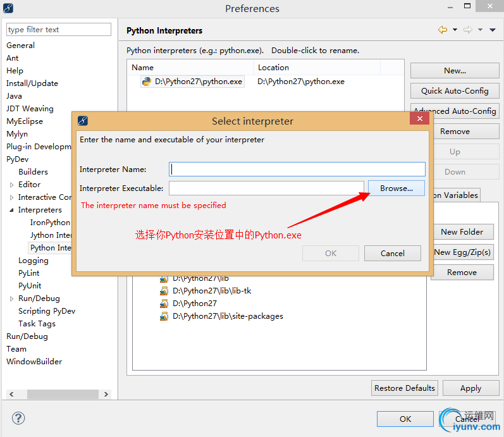504x437 pixels.
Task: Click the horizontal scrollbar thumb in tree
Action: (x=63, y=394)
